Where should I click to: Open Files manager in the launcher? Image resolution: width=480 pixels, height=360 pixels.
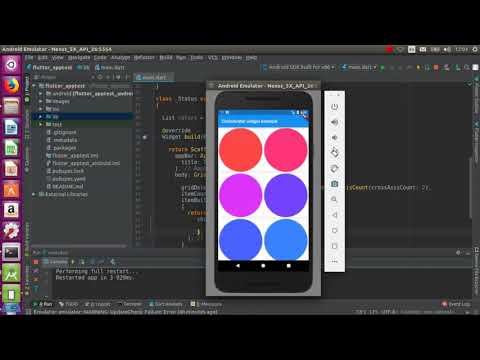coord(11,107)
